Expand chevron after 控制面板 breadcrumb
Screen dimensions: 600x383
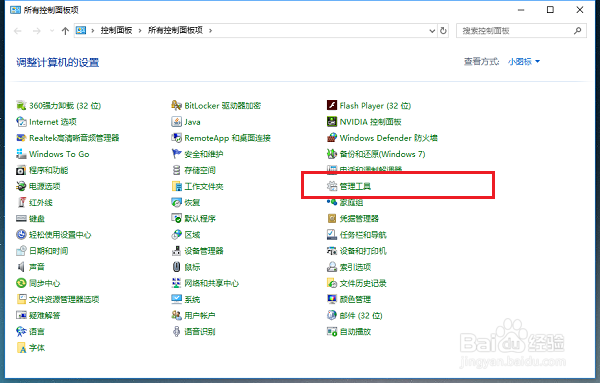pyautogui.click(x=140, y=31)
